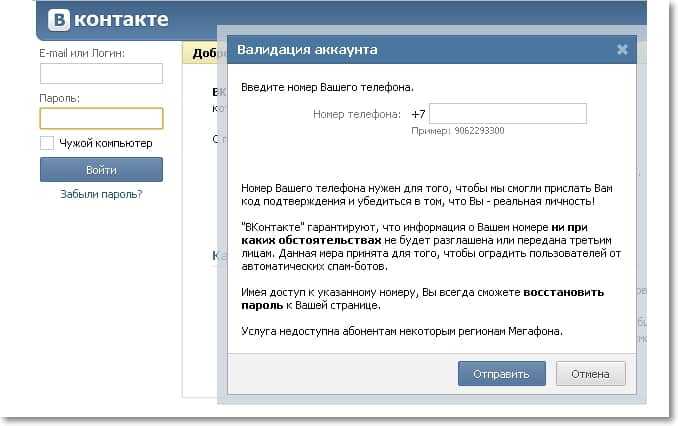Viewport: 678px width, 426px height.
Task: Open the 'Забыли пароль?' link
Action: (101, 194)
